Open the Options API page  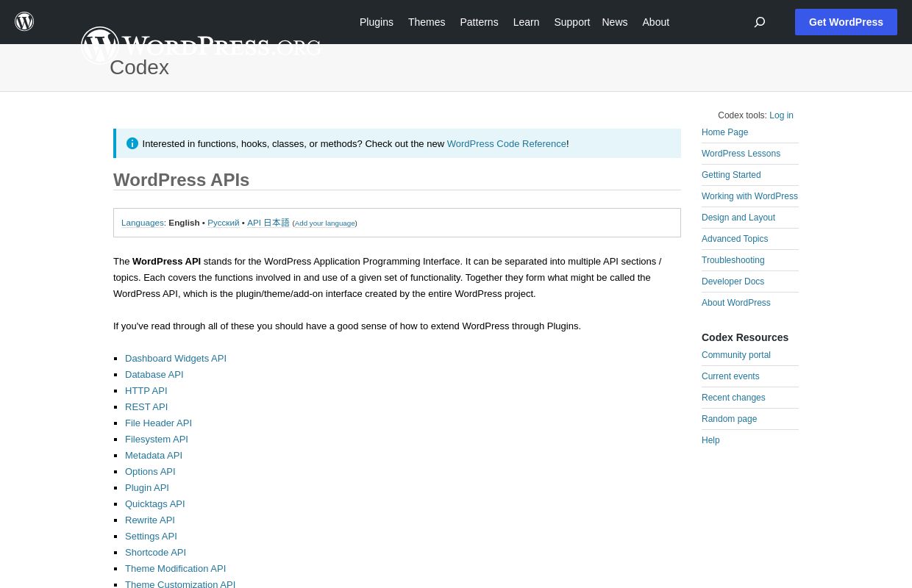click(x=150, y=472)
